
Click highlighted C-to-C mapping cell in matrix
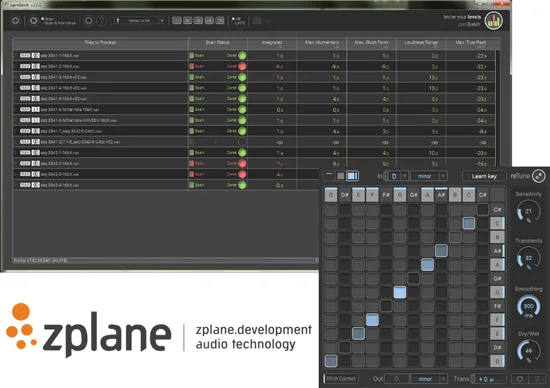[x=469, y=223]
